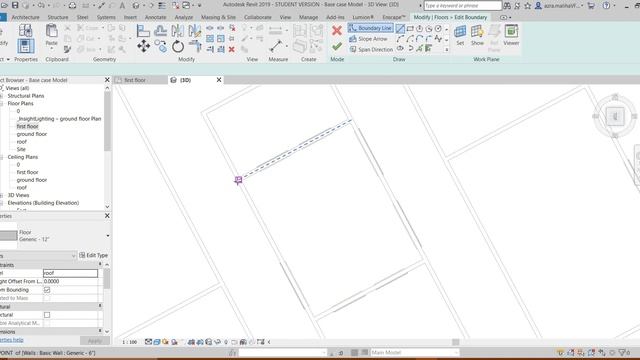Choose the Rectangle draw tool
Image resolution: width=640 pixels, height=360 pixels.
pos(410,29)
